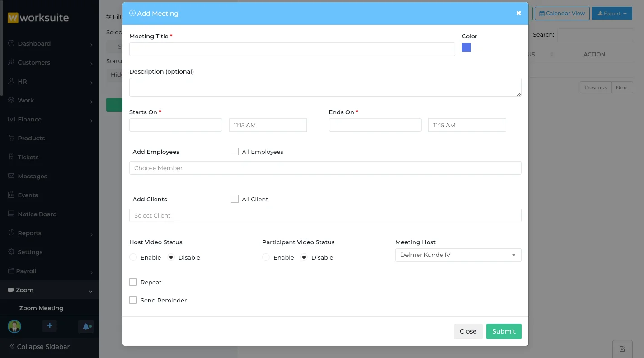Open the user avatar profile
Viewport: 644px width, 358px height.
click(14, 326)
